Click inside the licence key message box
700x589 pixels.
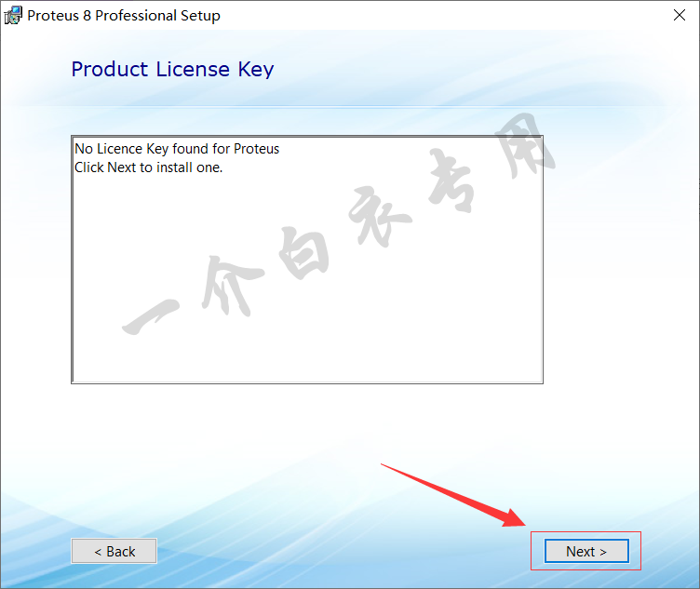coord(307,260)
